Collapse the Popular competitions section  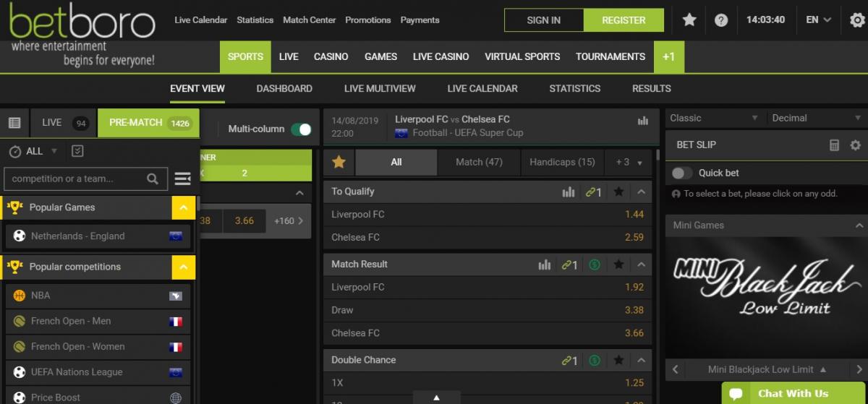coord(184,267)
